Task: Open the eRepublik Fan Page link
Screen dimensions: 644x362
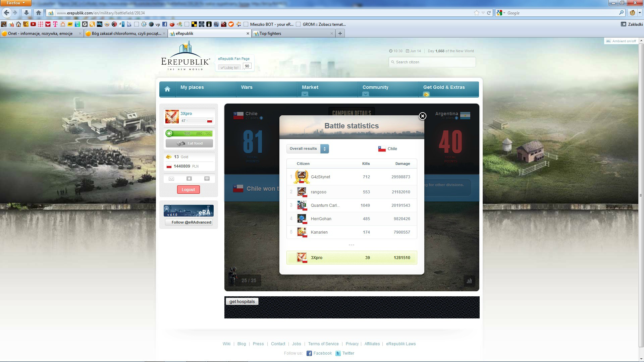Action: [x=234, y=59]
